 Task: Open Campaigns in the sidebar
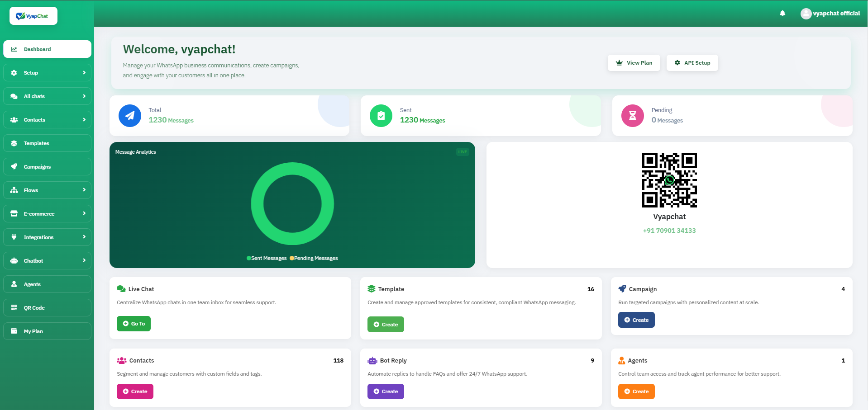click(47, 167)
